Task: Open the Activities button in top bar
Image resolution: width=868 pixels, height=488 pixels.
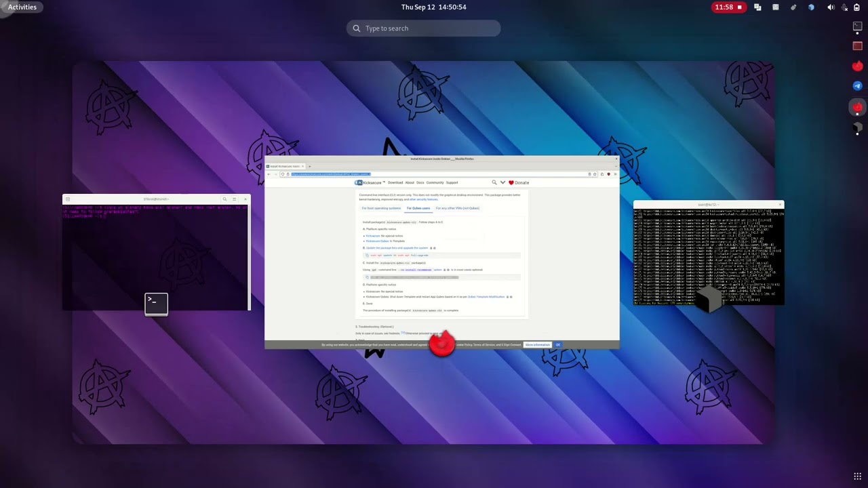Action: [22, 7]
